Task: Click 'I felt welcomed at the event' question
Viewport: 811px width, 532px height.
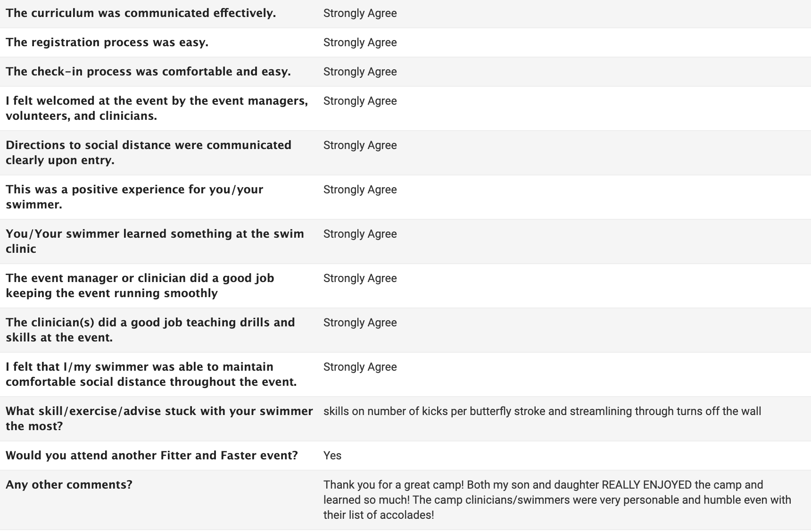Action: click(157, 108)
